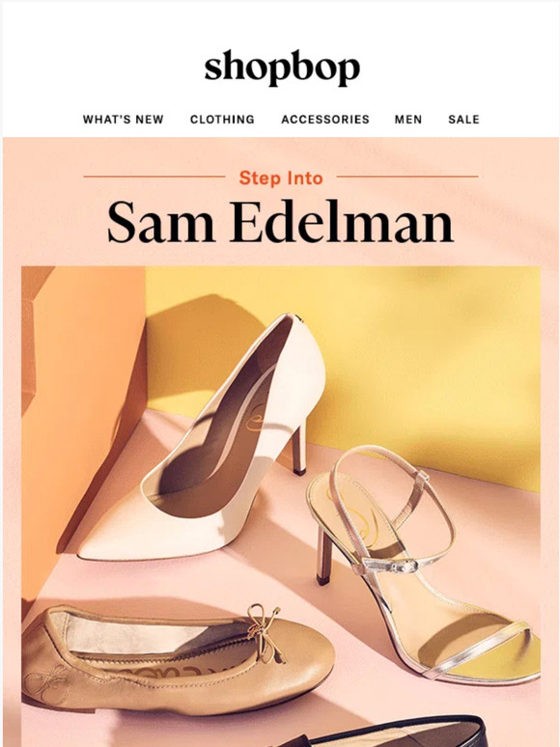Open the WHAT'S NEW menu link
The width and height of the screenshot is (560, 747).
pyautogui.click(x=123, y=119)
